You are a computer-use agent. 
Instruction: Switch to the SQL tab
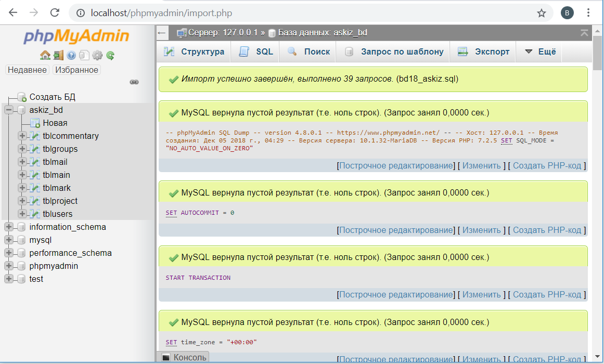(x=256, y=51)
